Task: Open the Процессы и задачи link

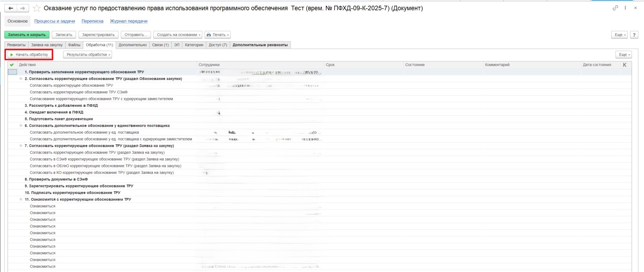Action: tap(54, 21)
